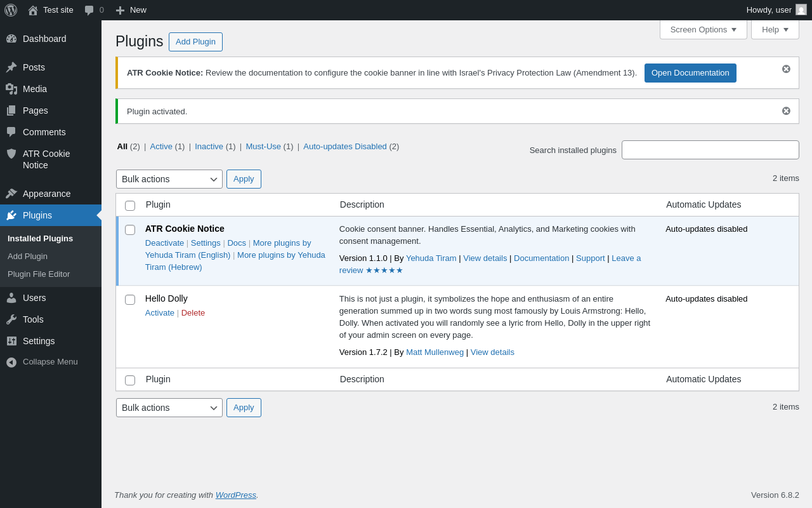The height and width of the screenshot is (508, 812).
Task: Open the WordPress logo menu
Action: click(11, 10)
